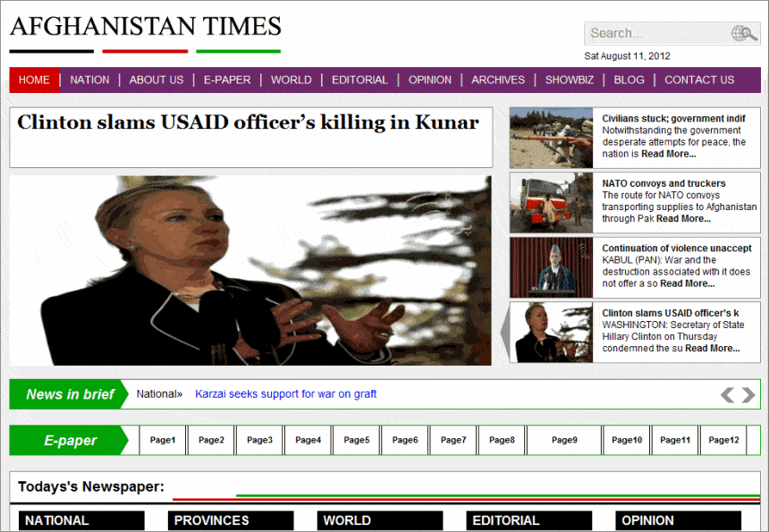The image size is (769, 532).
Task: Show previous news brief item arrow
Action: [727, 394]
